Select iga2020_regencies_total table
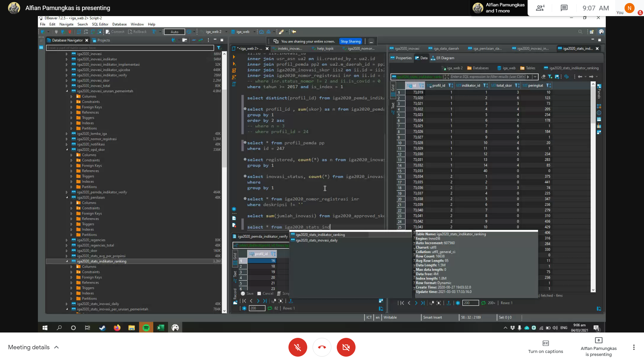This screenshot has height=362, width=644. [95, 245]
